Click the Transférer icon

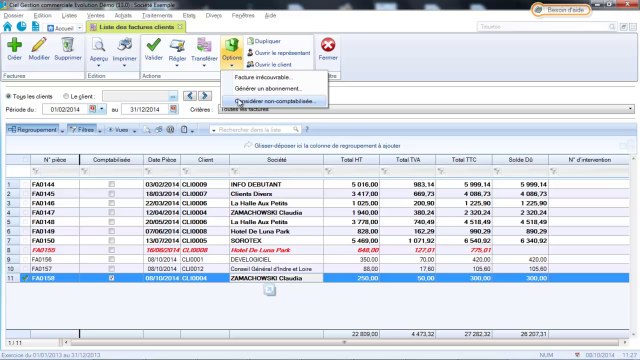tap(204, 45)
